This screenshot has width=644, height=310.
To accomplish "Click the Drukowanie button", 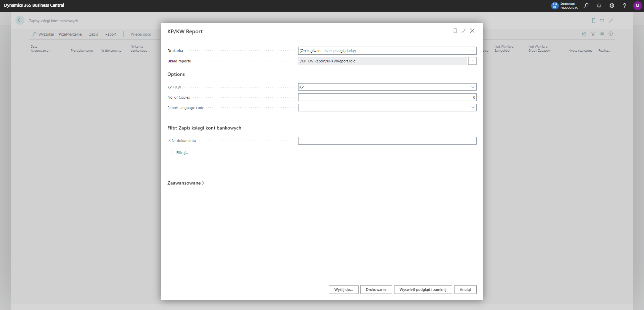I will (x=376, y=290).
